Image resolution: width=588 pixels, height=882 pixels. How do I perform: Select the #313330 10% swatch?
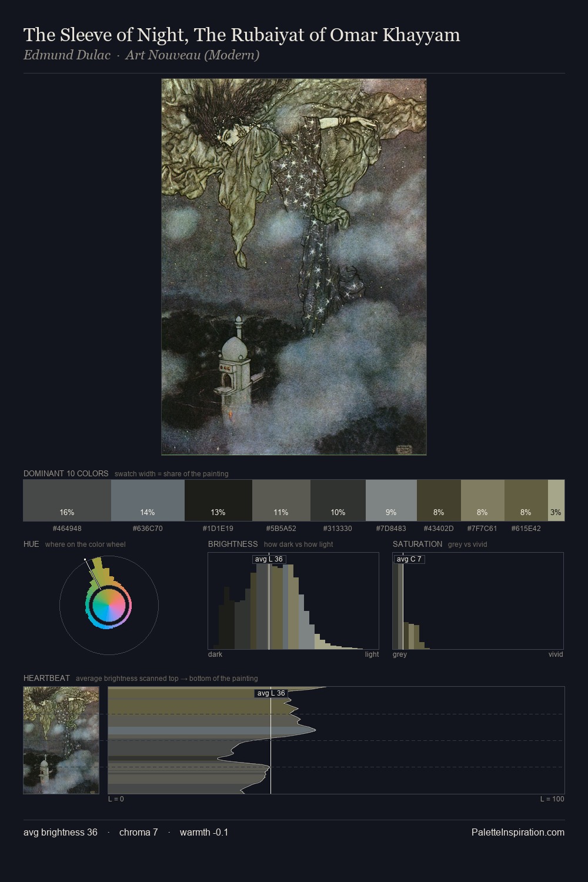[x=338, y=500]
